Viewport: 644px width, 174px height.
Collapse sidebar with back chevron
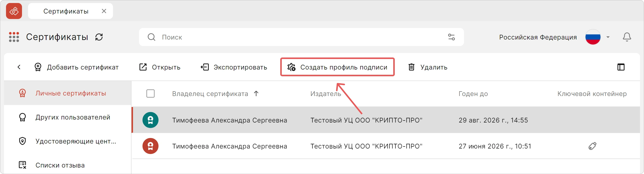(x=19, y=67)
